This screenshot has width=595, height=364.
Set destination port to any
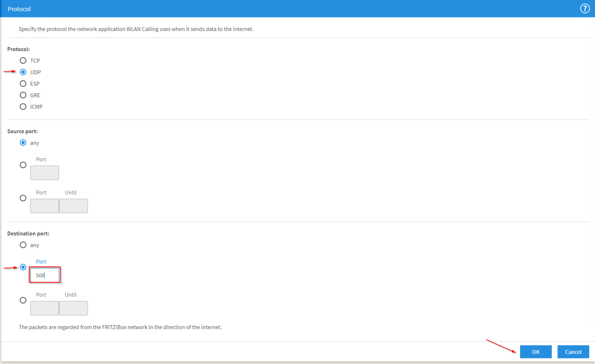(x=23, y=245)
